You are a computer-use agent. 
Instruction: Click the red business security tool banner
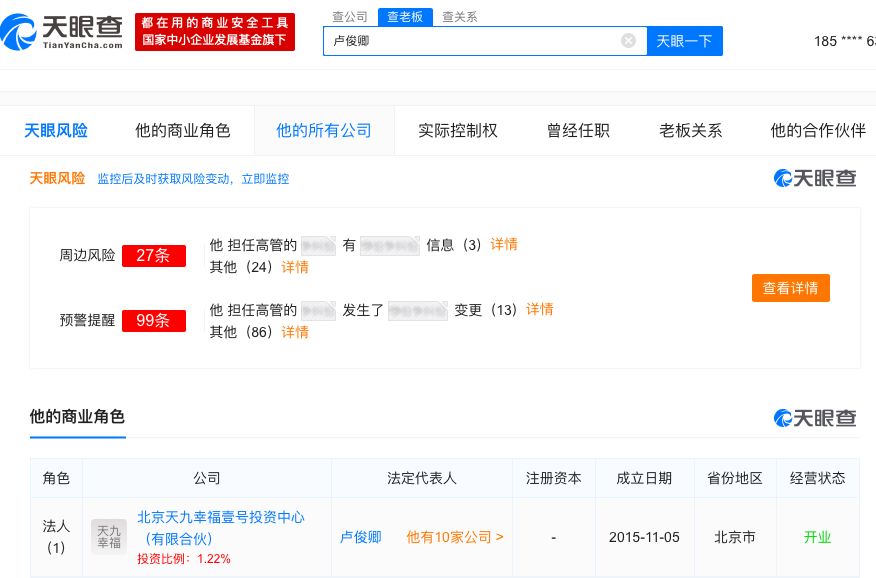tap(215, 32)
